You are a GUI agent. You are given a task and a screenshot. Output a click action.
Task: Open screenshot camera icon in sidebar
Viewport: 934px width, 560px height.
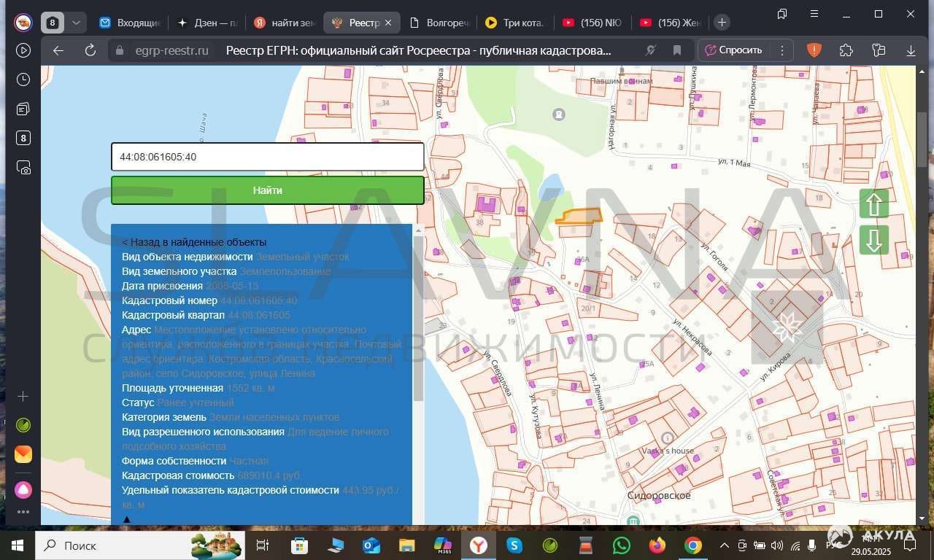click(x=23, y=167)
